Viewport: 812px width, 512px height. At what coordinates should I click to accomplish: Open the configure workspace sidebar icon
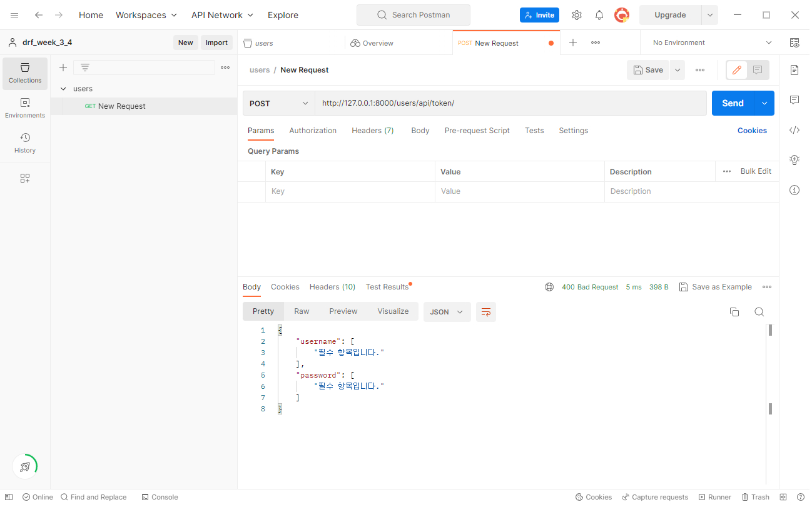(x=25, y=178)
